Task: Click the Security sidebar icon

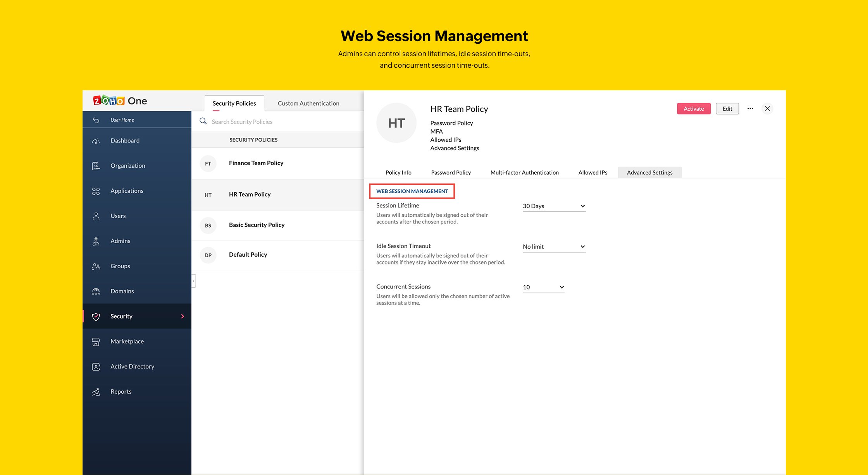Action: click(95, 316)
